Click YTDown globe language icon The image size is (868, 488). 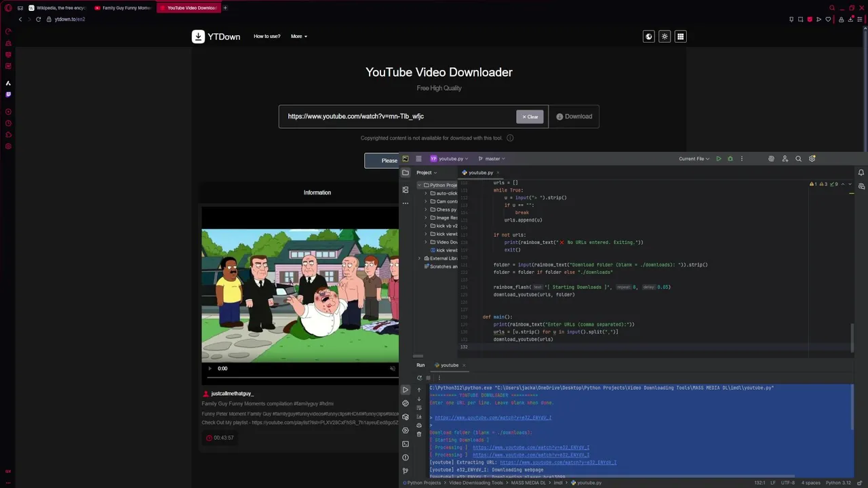pos(649,37)
